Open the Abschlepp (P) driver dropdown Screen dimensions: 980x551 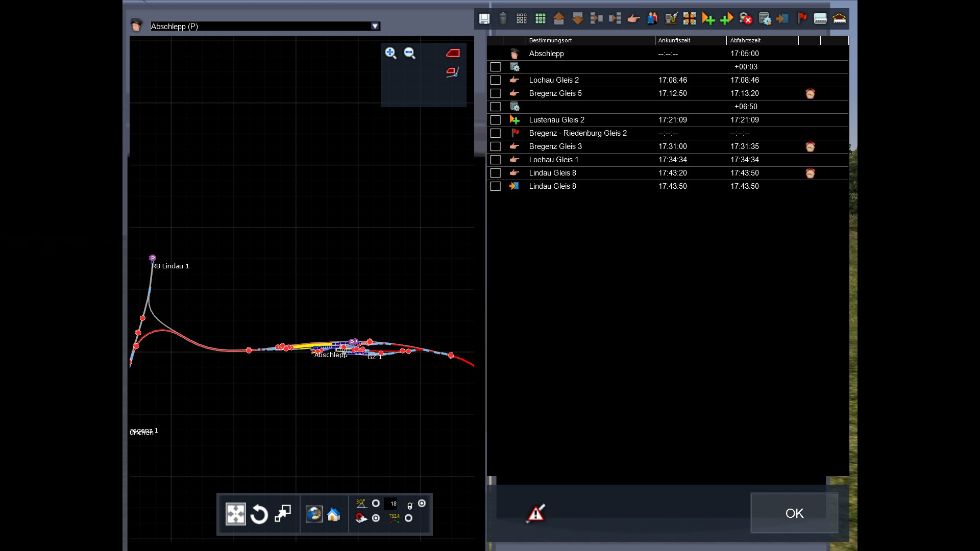point(375,26)
